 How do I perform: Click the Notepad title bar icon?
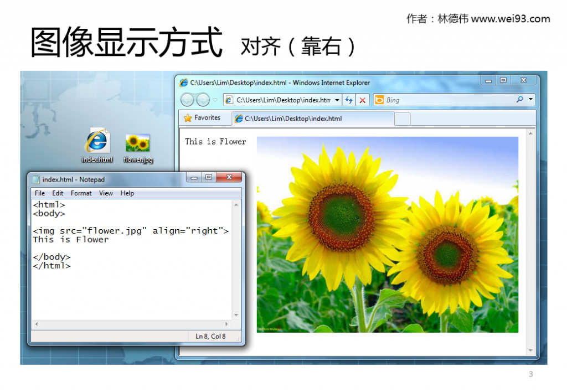point(36,179)
